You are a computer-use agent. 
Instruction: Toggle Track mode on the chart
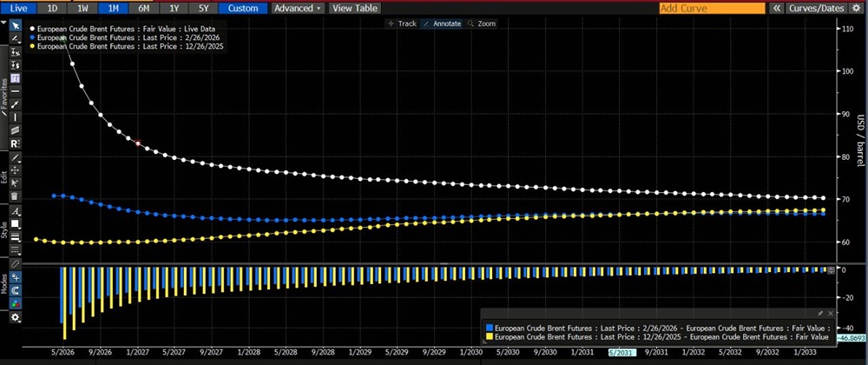[402, 23]
